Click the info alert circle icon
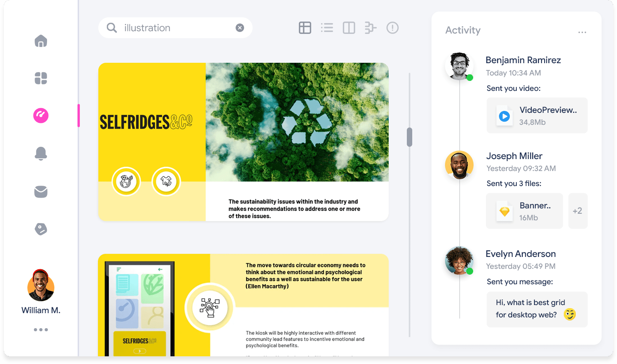This screenshot has height=364, width=617. 393,28
